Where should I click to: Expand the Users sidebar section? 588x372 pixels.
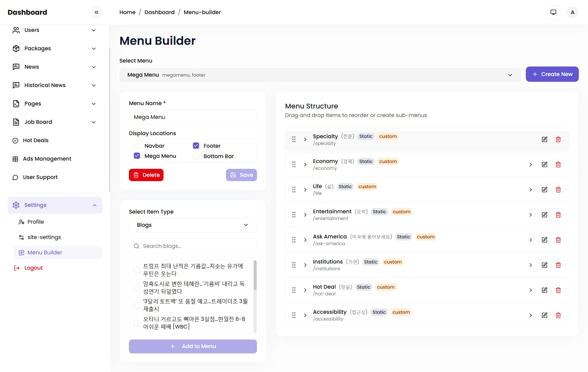pyautogui.click(x=54, y=30)
